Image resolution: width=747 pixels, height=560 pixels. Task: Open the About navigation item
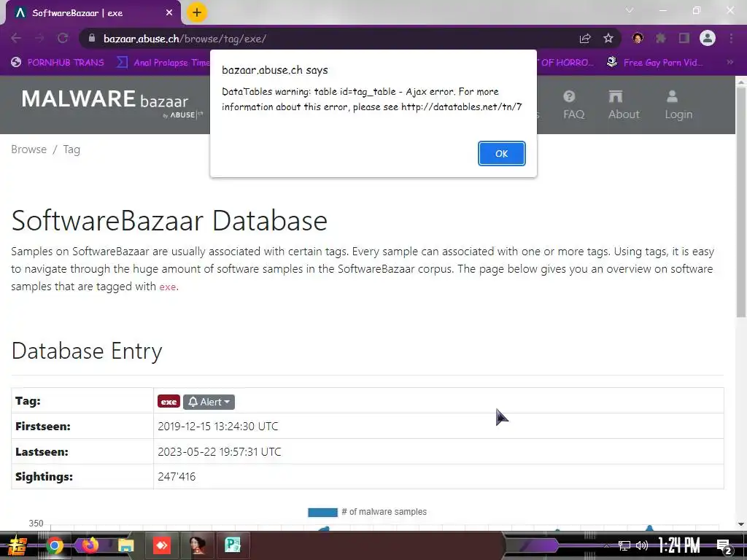pyautogui.click(x=624, y=105)
